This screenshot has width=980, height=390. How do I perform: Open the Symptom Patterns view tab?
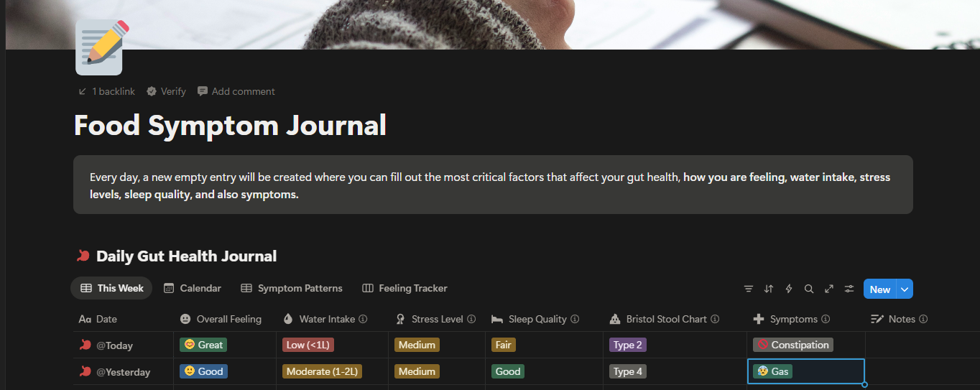291,288
